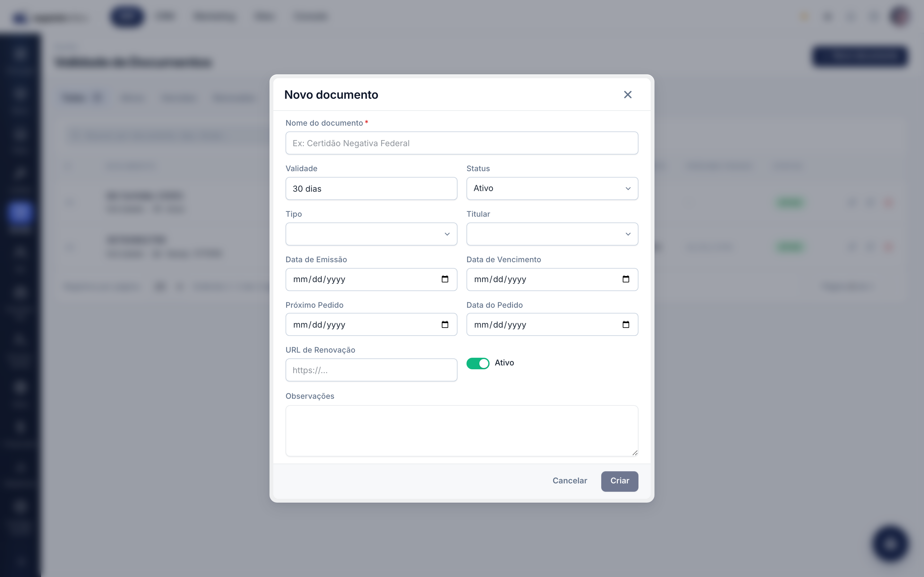
Task: Expand the Status dropdown showing Ativo
Action: click(x=552, y=188)
